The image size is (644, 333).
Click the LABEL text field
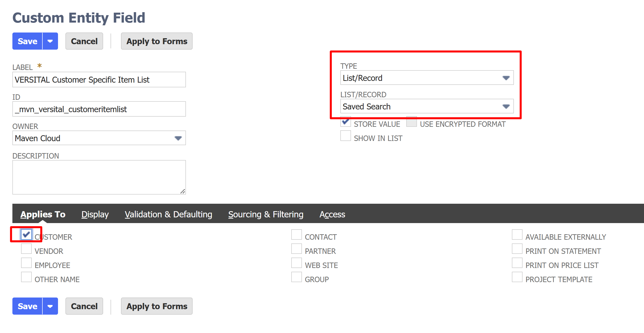(99, 80)
